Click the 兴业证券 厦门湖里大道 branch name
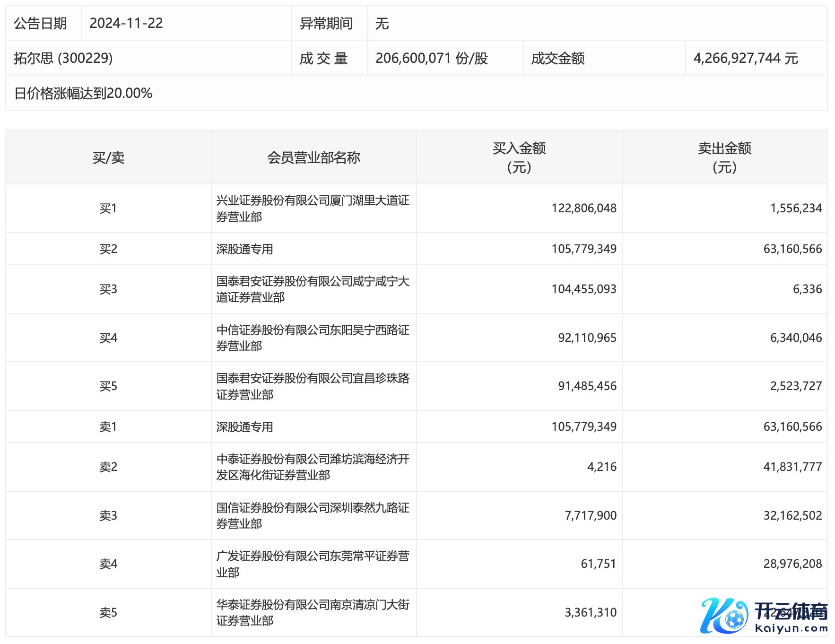The image size is (835, 644). point(312,209)
